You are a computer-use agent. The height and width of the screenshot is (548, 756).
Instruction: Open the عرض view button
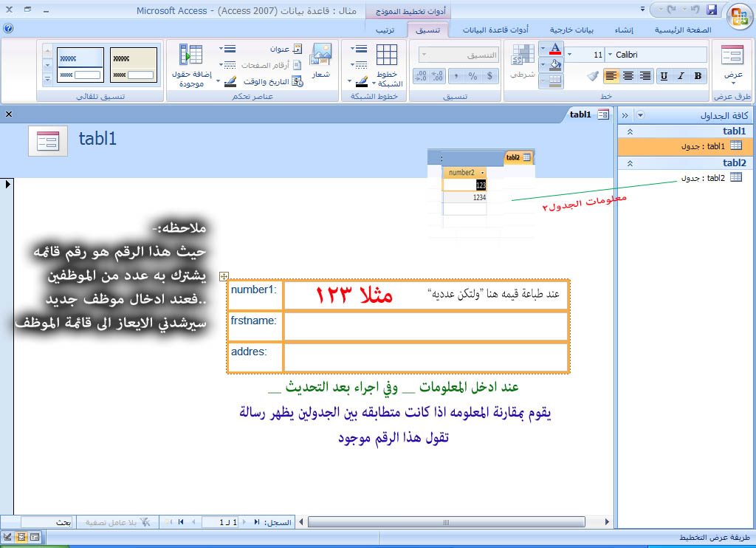(733, 64)
